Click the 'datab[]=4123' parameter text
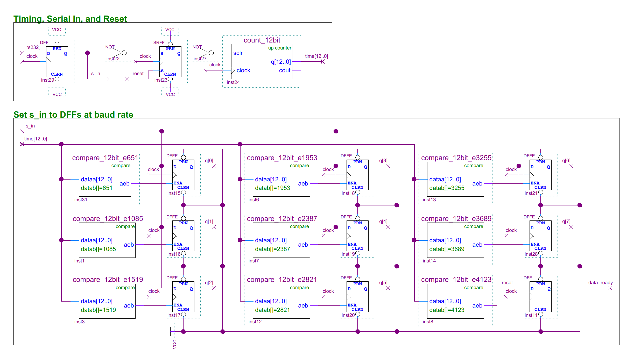This screenshot has width=634, height=364. [x=447, y=310]
